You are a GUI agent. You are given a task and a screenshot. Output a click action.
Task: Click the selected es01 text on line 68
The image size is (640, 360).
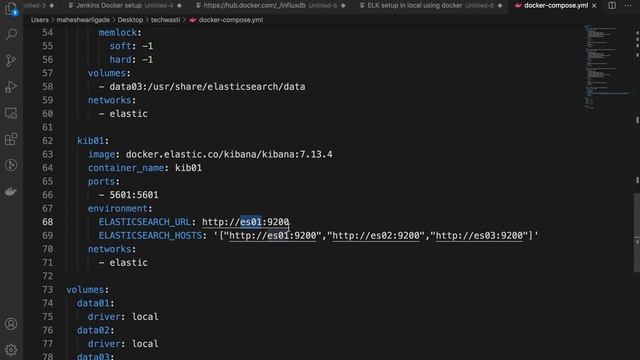click(251, 222)
